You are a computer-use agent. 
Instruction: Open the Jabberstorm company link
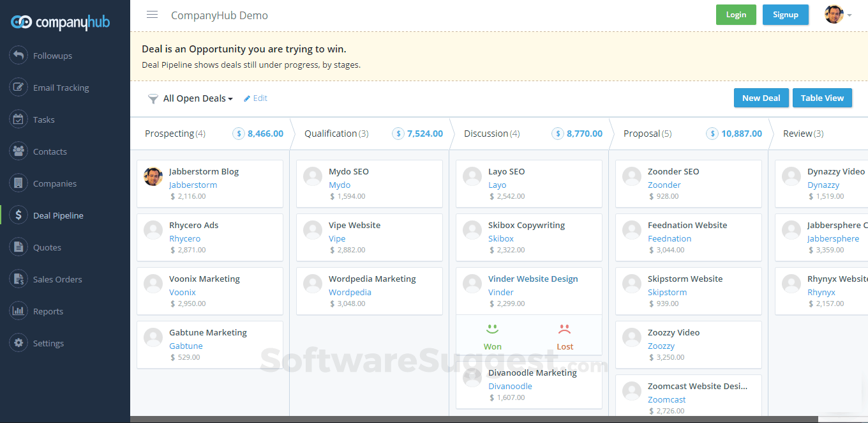(193, 185)
